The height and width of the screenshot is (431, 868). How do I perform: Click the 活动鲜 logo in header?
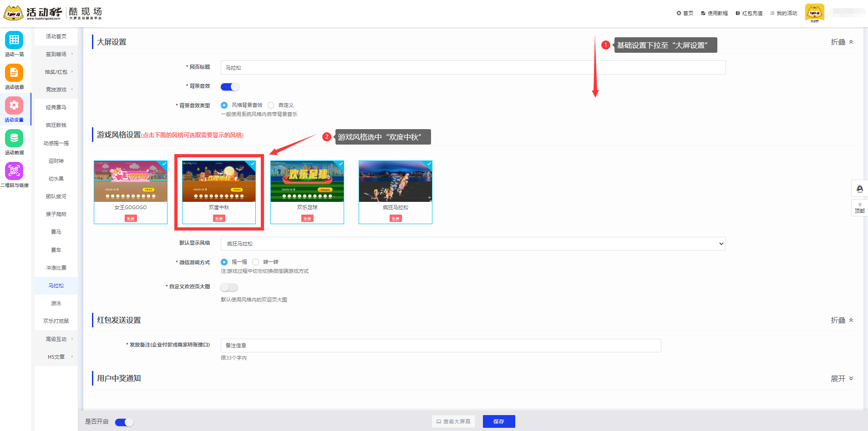click(32, 13)
